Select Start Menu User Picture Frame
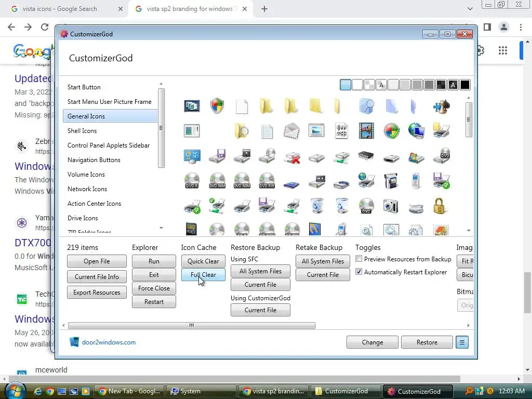 click(x=109, y=102)
